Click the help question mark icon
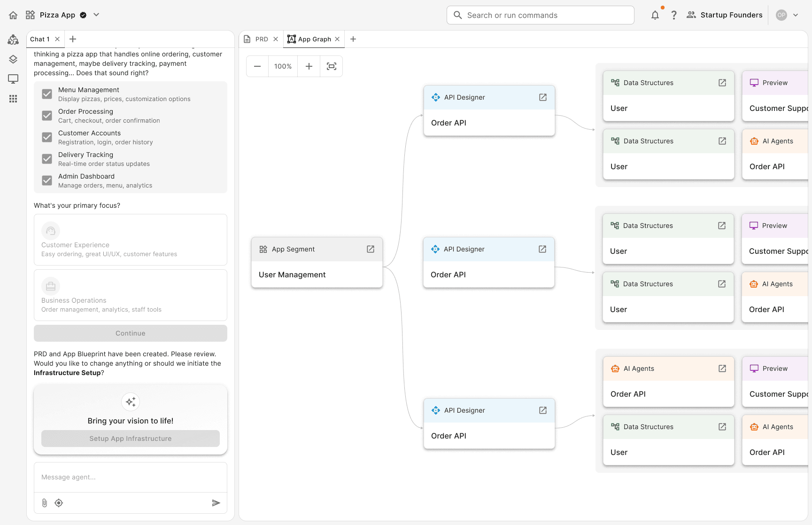 click(674, 15)
